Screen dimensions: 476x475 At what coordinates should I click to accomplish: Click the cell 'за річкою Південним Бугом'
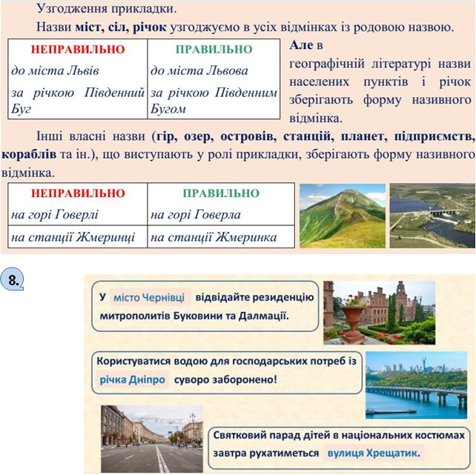[214, 100]
